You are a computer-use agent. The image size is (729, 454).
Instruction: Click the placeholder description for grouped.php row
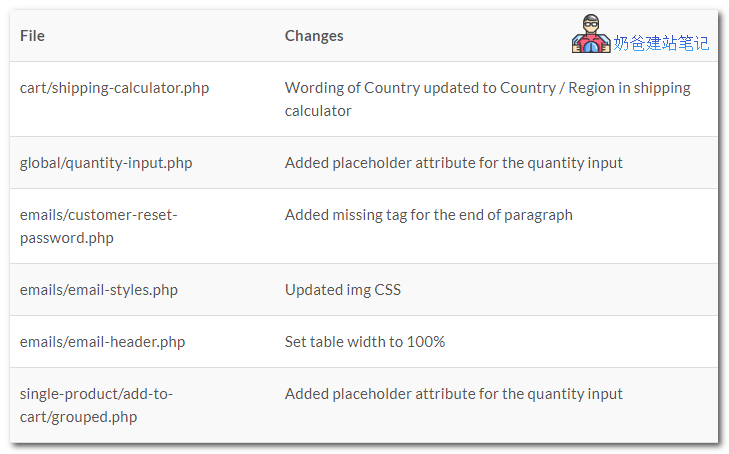[x=453, y=394]
